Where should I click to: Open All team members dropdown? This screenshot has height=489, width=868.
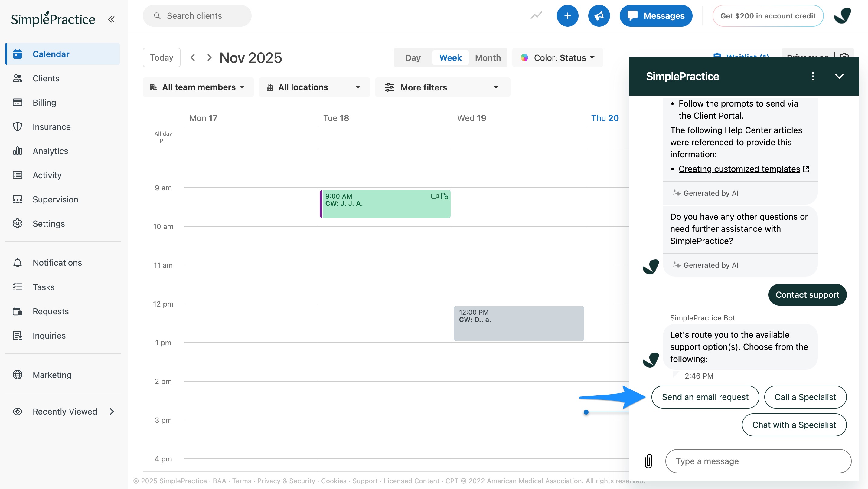[198, 87]
